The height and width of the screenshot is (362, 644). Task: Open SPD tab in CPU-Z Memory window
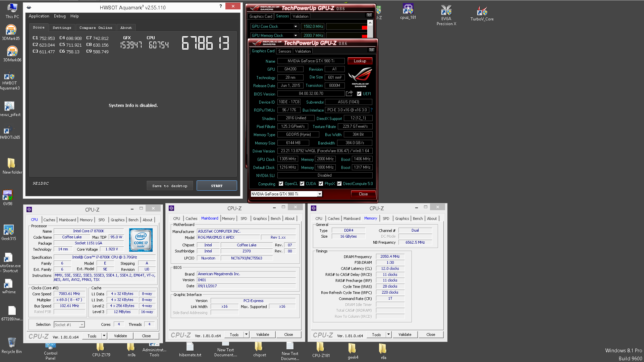(x=386, y=219)
